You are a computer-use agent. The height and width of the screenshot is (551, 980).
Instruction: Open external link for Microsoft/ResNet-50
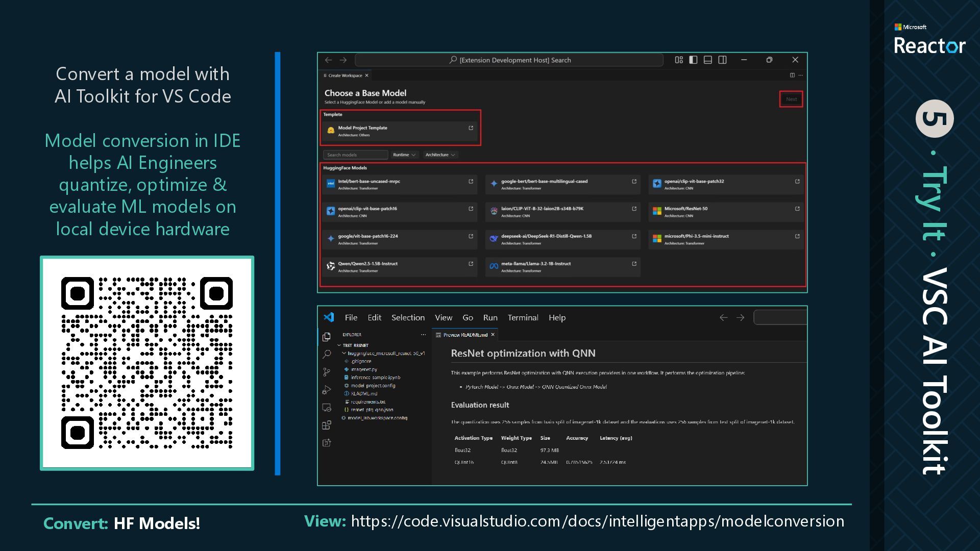tap(797, 209)
